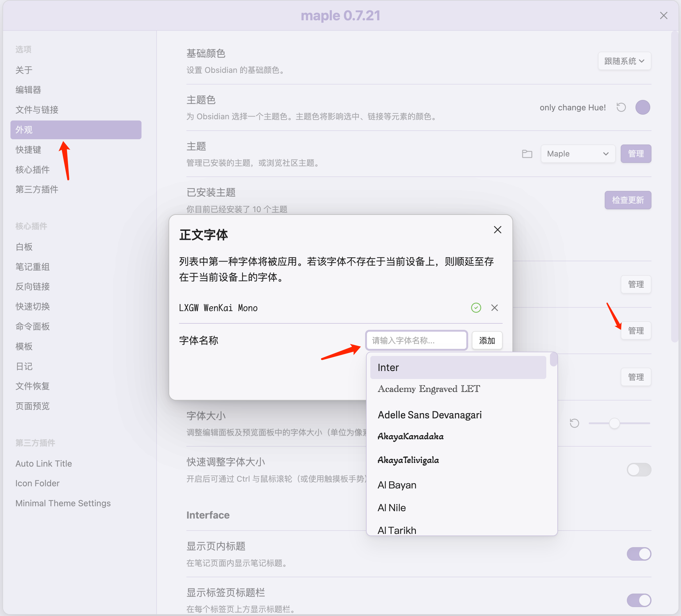The height and width of the screenshot is (616, 681).
Task: Toggle 显示标签页标题栏 switch
Action: click(x=639, y=600)
